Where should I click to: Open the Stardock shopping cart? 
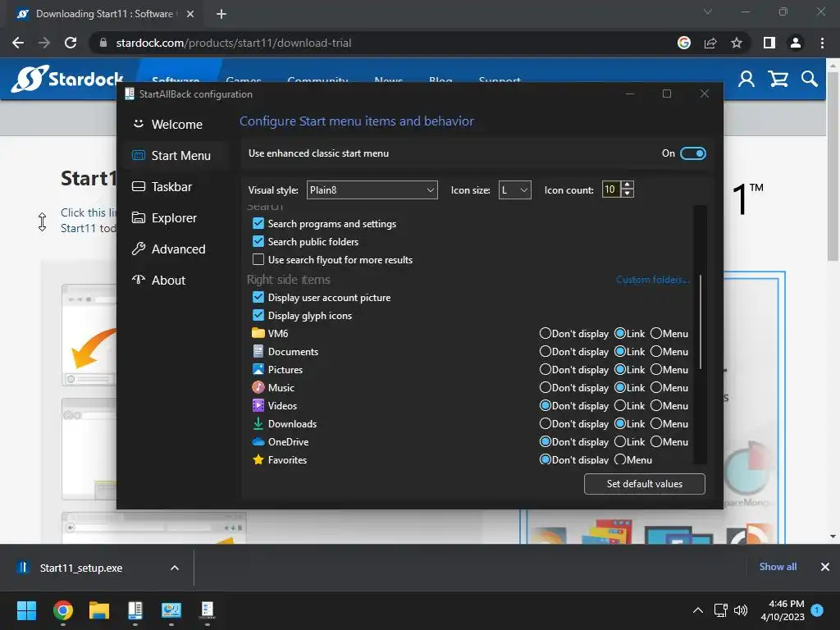[778, 80]
